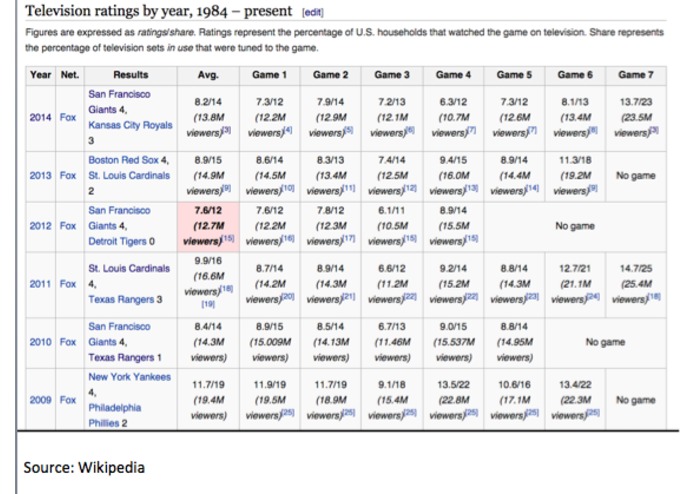Select the 12.7/21 Game 6 cell
The height and width of the screenshot is (494, 695).
(x=575, y=284)
